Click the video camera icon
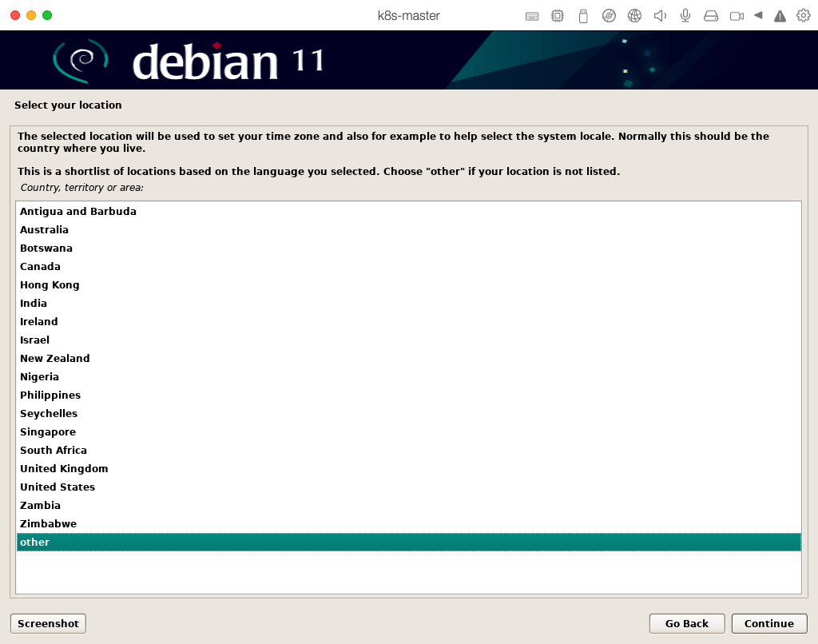This screenshot has height=644, width=818. 737,16
